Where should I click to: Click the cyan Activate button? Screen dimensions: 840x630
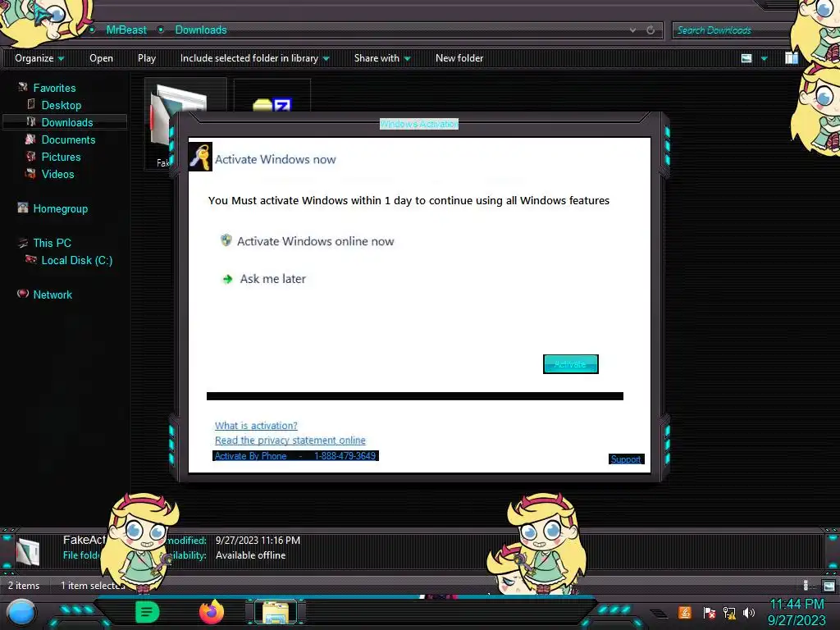tap(571, 364)
